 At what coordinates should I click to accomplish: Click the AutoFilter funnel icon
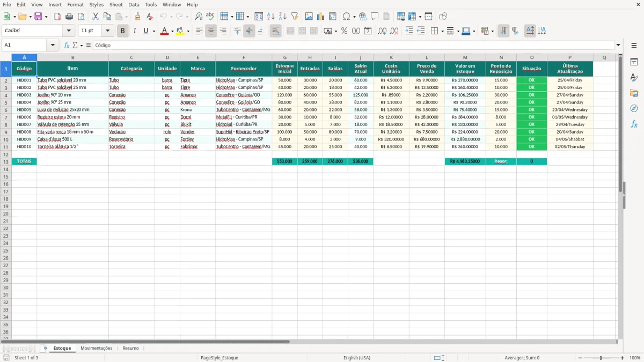click(x=295, y=17)
